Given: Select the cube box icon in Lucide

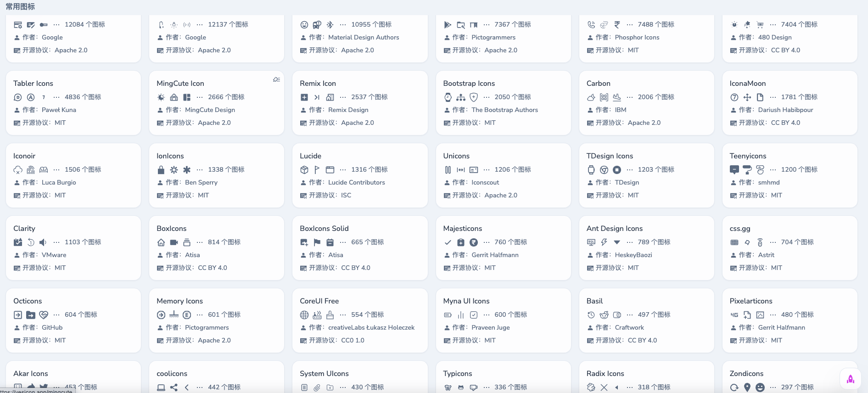Looking at the screenshot, I should click(x=304, y=170).
